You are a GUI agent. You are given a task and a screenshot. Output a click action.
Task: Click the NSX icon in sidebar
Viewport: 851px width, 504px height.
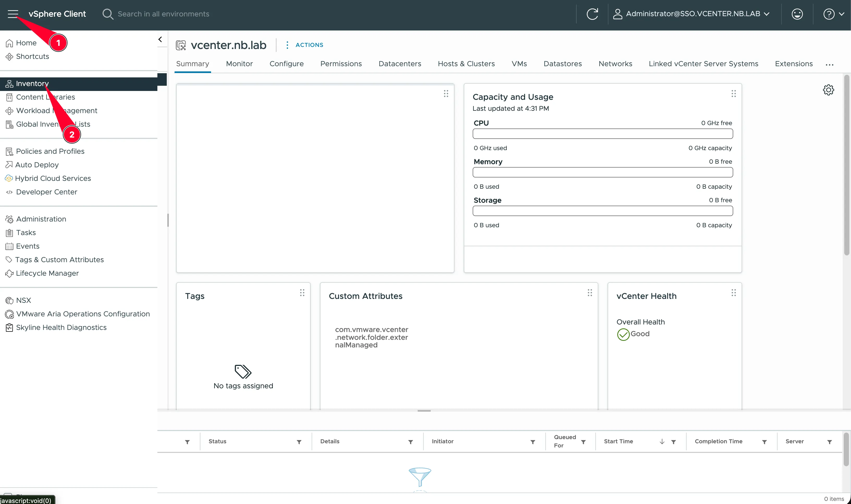9,301
